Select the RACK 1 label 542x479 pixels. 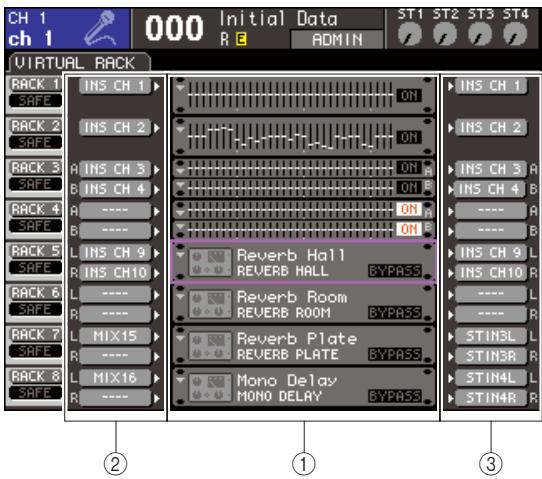point(35,84)
